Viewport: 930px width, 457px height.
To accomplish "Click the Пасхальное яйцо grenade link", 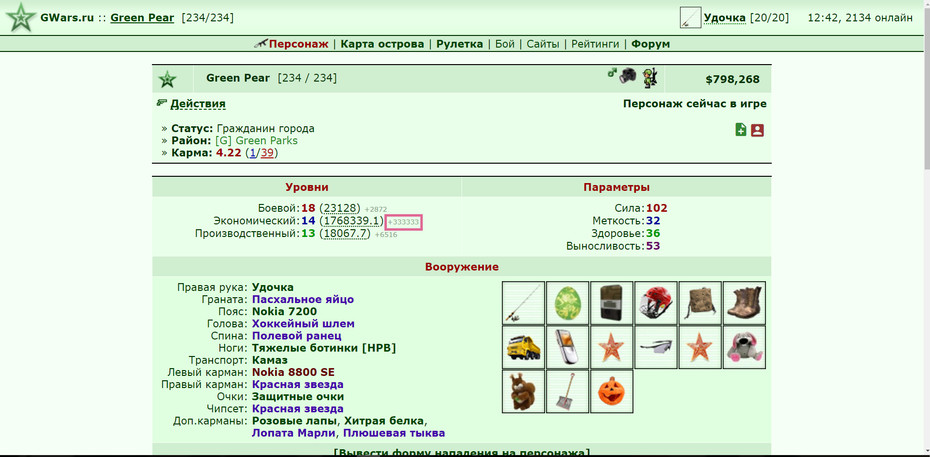I will pyautogui.click(x=303, y=299).
